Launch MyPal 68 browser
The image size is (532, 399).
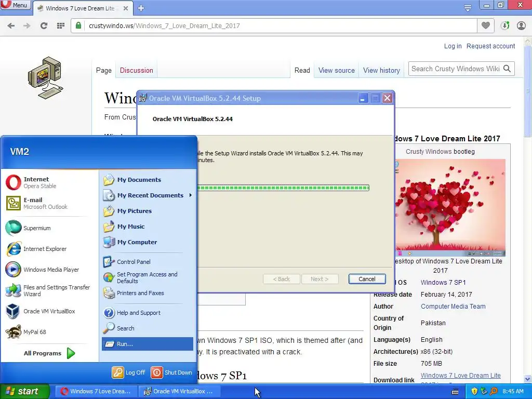50,332
